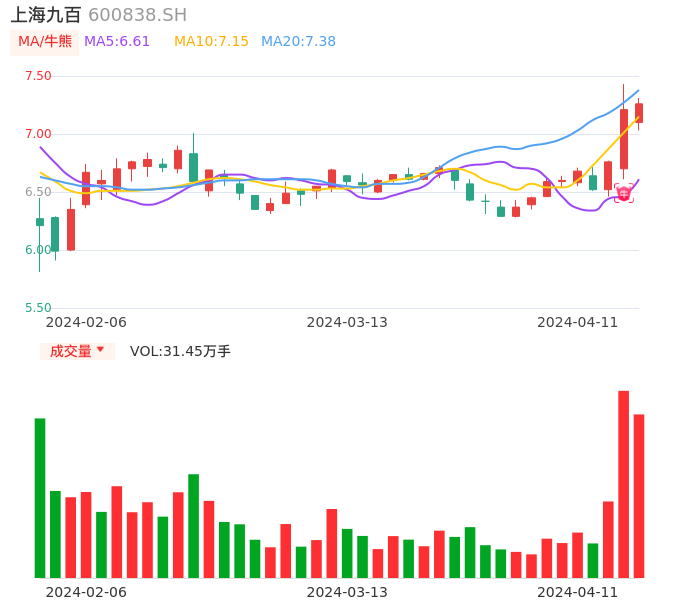Click the VOL:31.45万手 volume readout
The image size is (686, 606).
point(180,351)
